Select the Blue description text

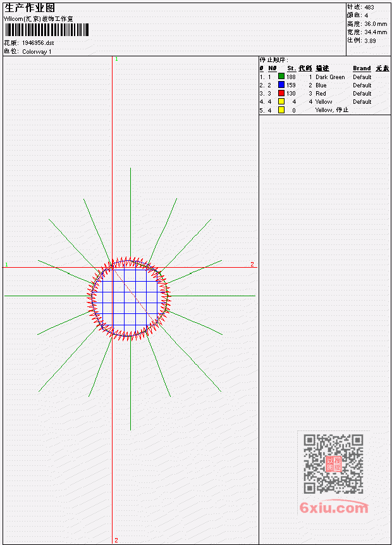321,85
